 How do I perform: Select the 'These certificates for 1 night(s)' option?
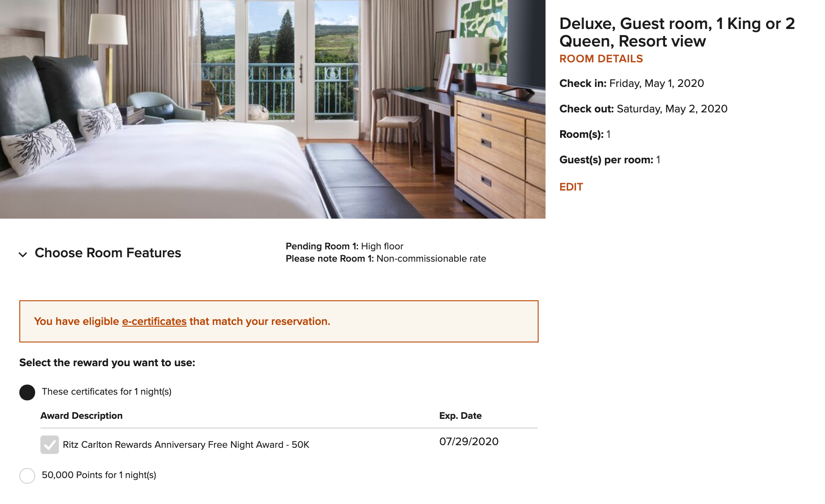pyautogui.click(x=27, y=392)
